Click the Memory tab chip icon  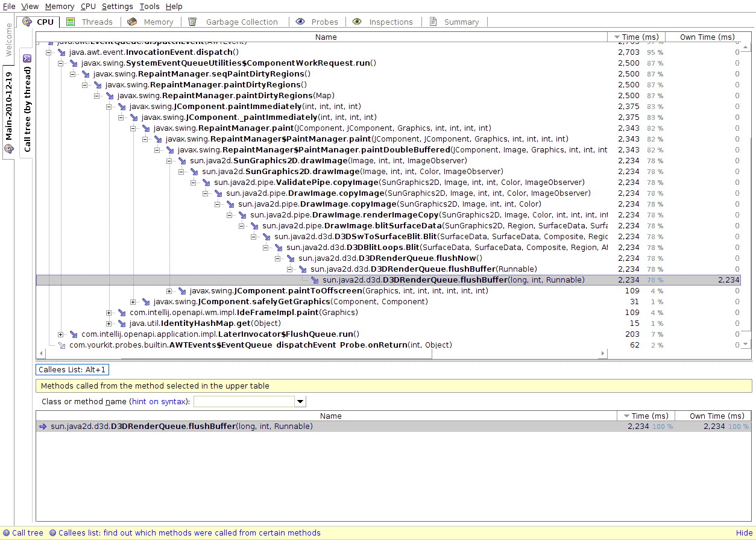point(131,22)
